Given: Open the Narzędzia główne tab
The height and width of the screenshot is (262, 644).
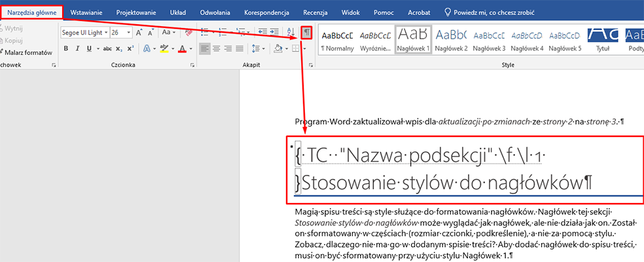Looking at the screenshot, I should (x=31, y=12).
